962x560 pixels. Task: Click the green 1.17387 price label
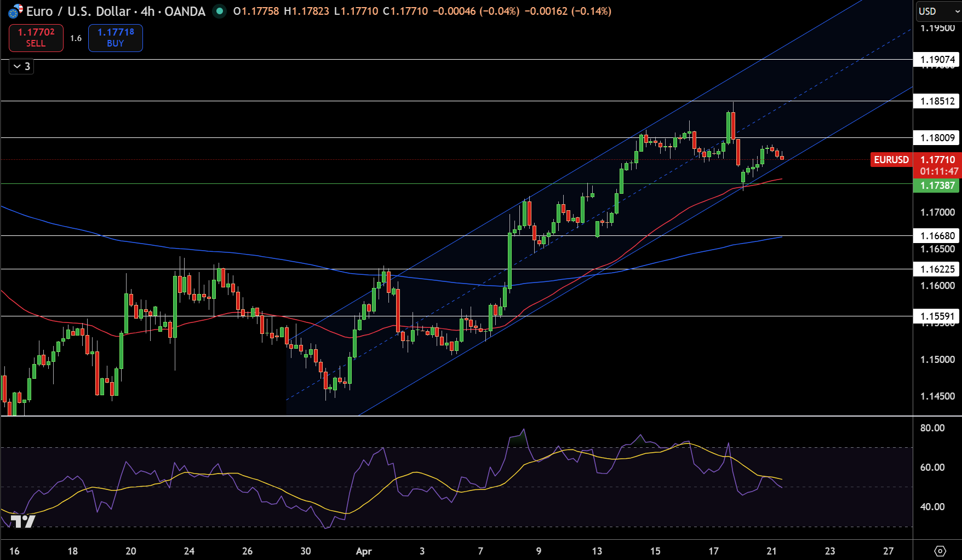click(937, 186)
